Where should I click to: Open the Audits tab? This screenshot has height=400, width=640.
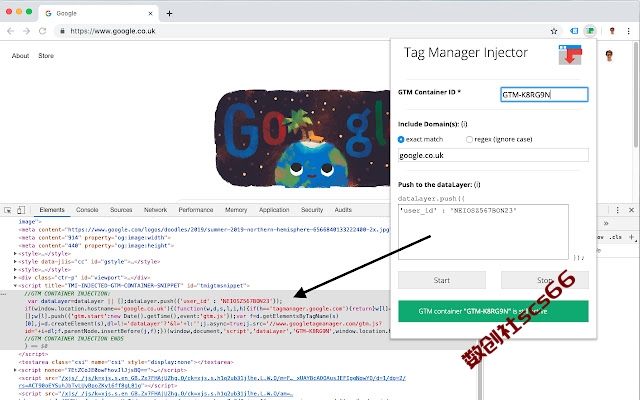343,210
